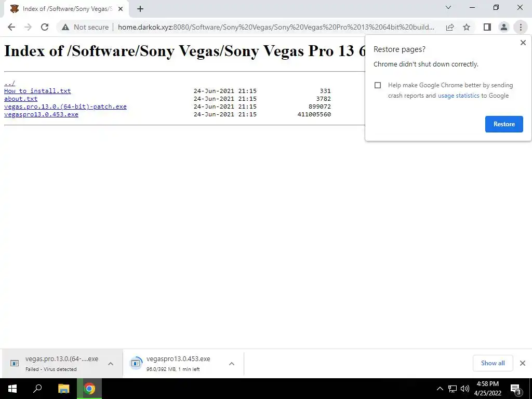This screenshot has width=532, height=399.
Task: Download vegaspro13.0.453.exe link
Action: [41, 114]
